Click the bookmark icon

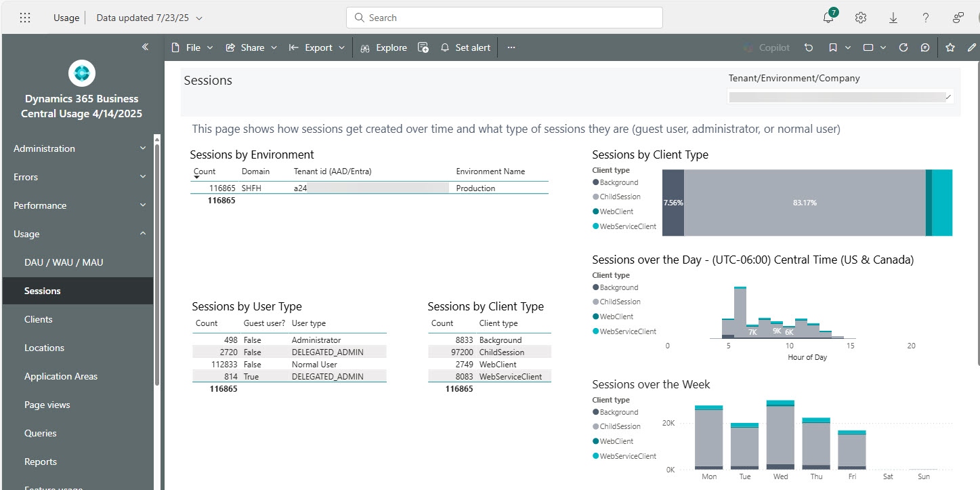click(x=833, y=47)
